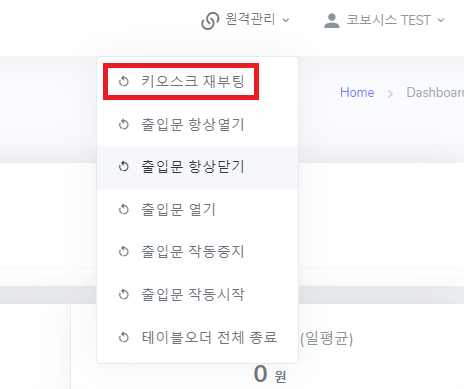Open the 원격관리 menu label
This screenshot has height=389, width=464.
250,19
